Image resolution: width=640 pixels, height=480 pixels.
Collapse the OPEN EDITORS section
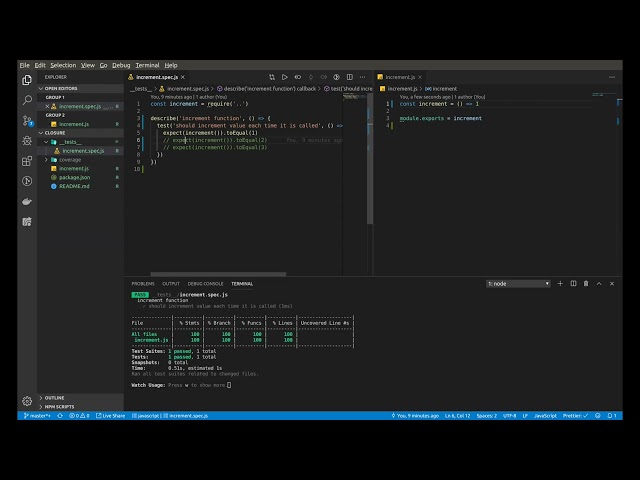80,89
